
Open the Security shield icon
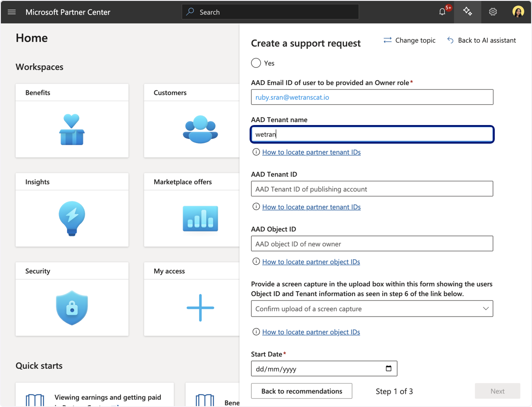coord(72,308)
